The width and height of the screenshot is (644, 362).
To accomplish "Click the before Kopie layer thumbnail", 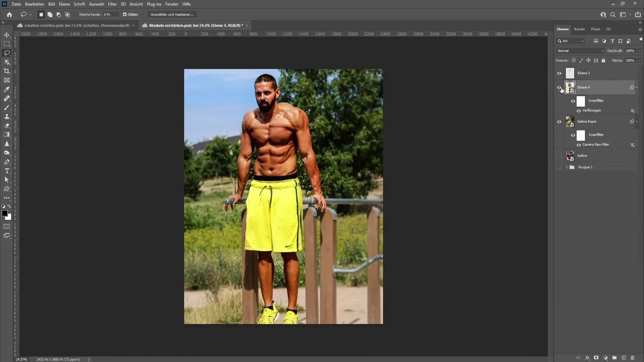I will (570, 121).
